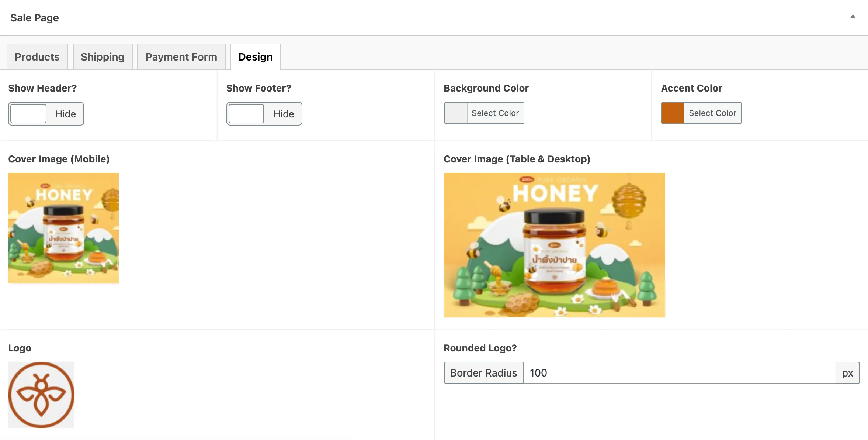Select the Design tab
This screenshot has height=440, width=868.
[255, 57]
